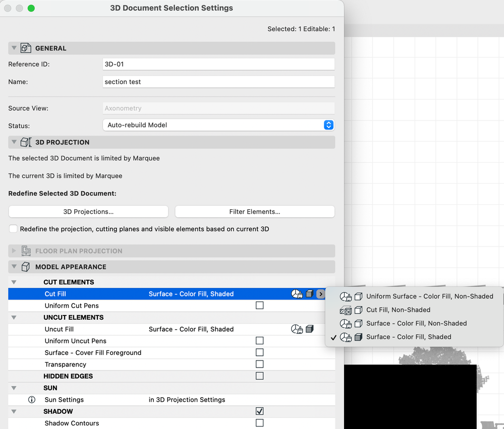Click the shaded cube icon on Uncut Fill row
This screenshot has height=429, width=504.
click(310, 329)
